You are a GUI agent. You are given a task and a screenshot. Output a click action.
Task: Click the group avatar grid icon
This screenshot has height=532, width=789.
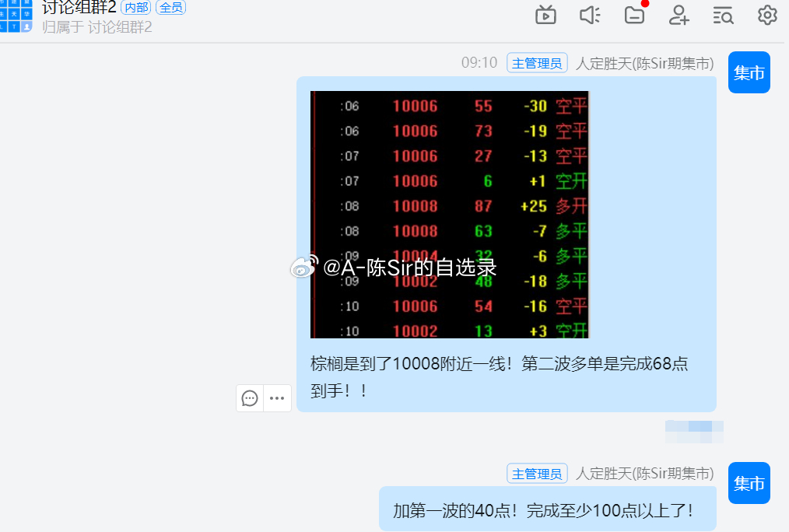click(16, 16)
